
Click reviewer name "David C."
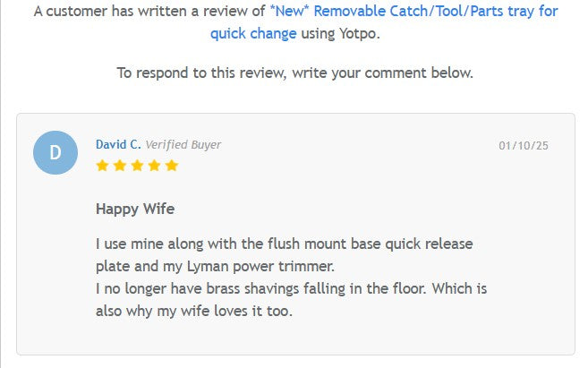coord(118,144)
